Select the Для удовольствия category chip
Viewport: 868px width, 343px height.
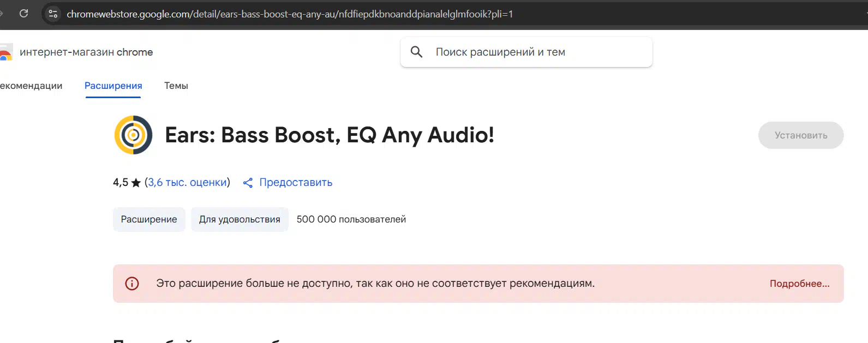point(240,219)
